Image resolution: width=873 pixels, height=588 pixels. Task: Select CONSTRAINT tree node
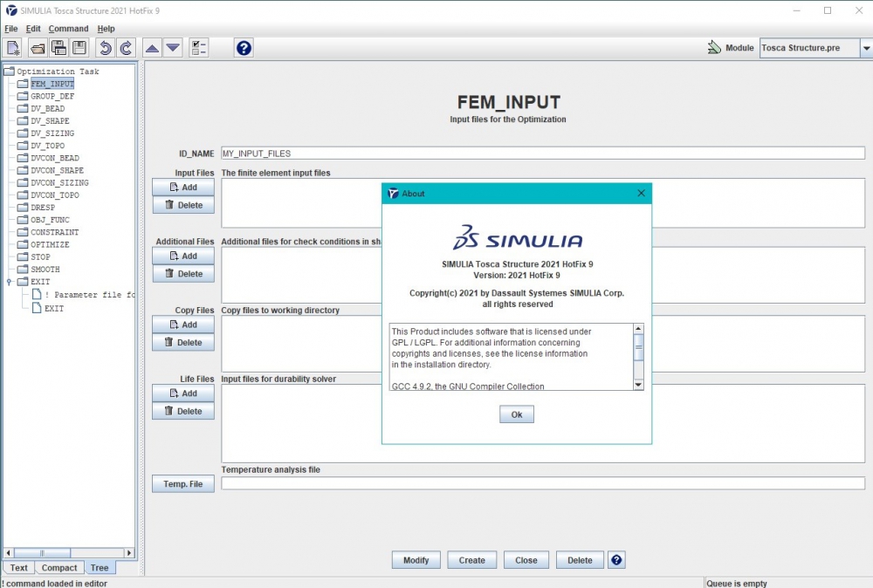pyautogui.click(x=55, y=232)
